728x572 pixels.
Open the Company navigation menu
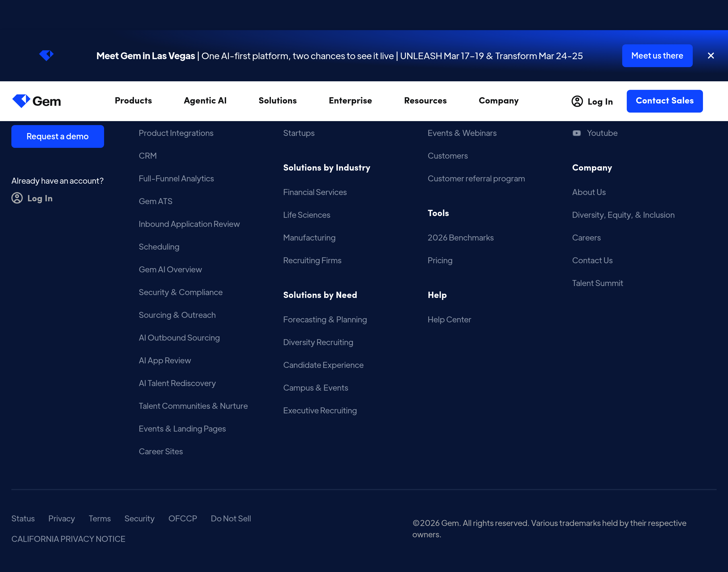click(x=498, y=100)
